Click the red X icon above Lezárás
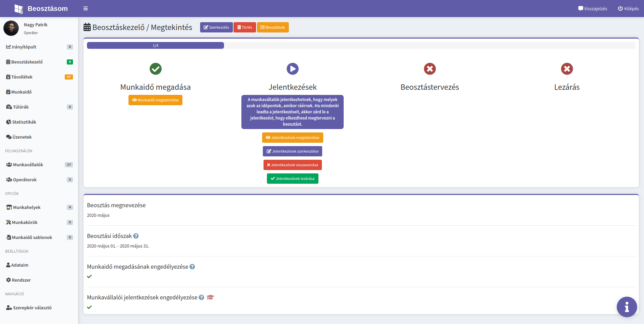 pos(567,69)
